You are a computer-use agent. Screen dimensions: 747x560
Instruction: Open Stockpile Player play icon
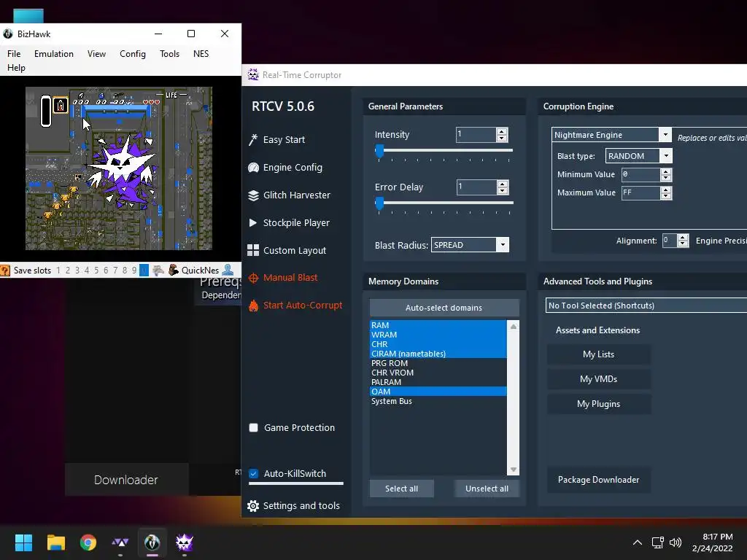click(x=253, y=222)
